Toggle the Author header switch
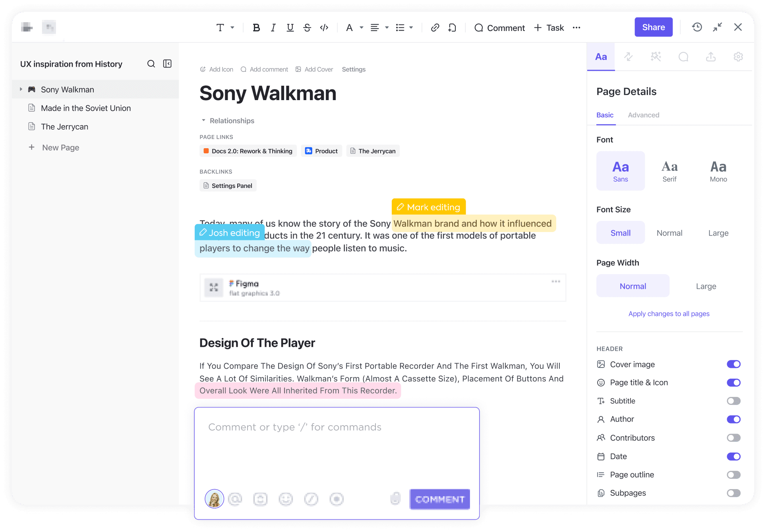Viewport: 766px width, 532px height. pyautogui.click(x=734, y=419)
